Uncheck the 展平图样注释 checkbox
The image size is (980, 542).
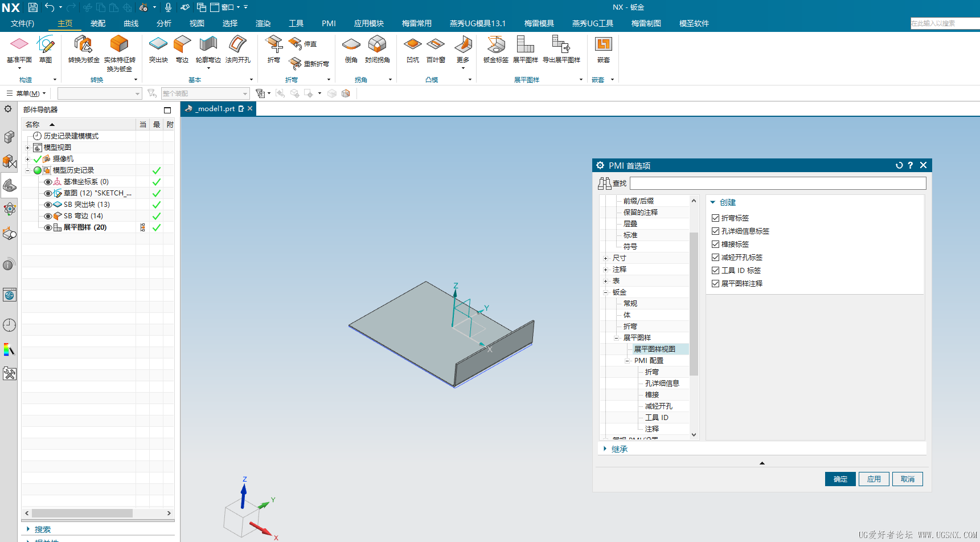pos(715,283)
